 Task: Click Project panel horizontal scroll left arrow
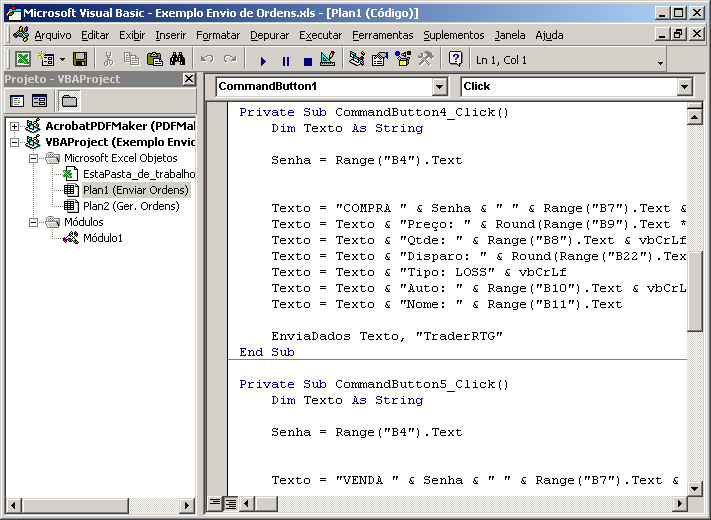tap(14, 505)
